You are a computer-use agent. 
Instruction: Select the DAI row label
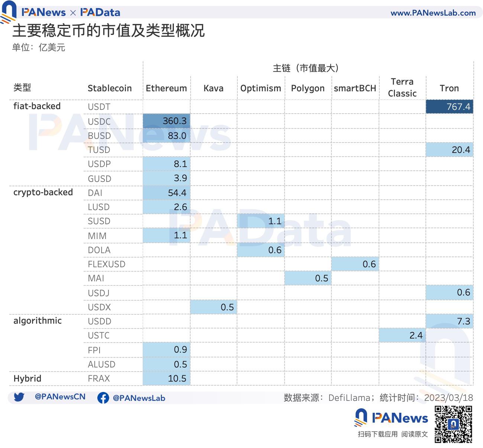tap(95, 193)
